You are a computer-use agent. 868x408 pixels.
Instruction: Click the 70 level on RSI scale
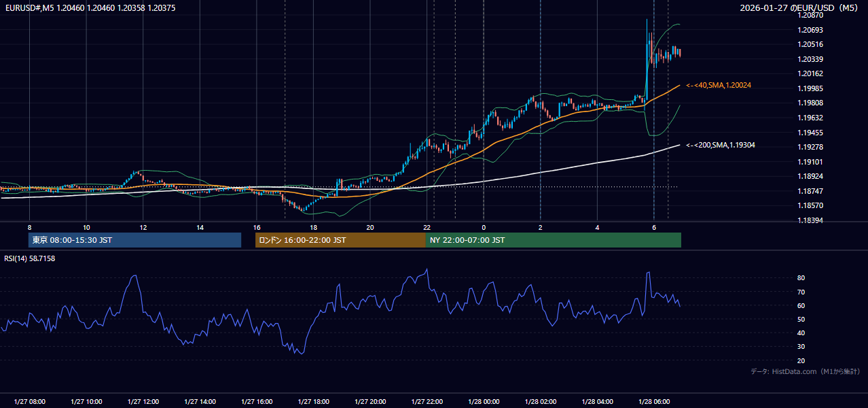click(x=801, y=292)
